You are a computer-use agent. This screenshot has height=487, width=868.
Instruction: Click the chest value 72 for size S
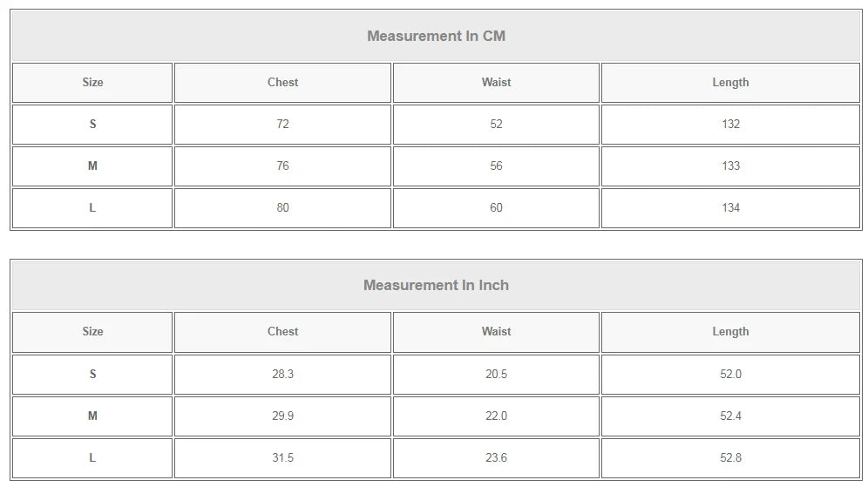[282, 125]
